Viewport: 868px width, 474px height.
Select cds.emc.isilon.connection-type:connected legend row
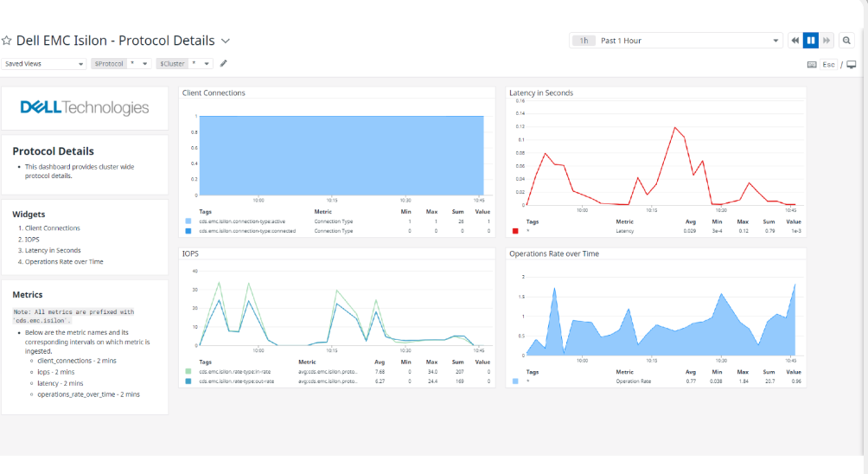337,231
